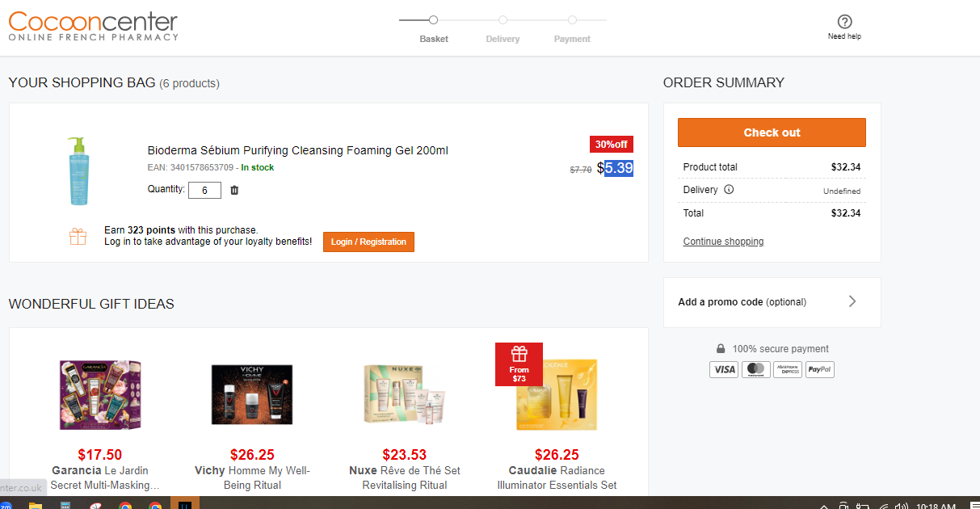Click the 30%off red badge
The width and height of the screenshot is (980, 509).
coord(612,144)
